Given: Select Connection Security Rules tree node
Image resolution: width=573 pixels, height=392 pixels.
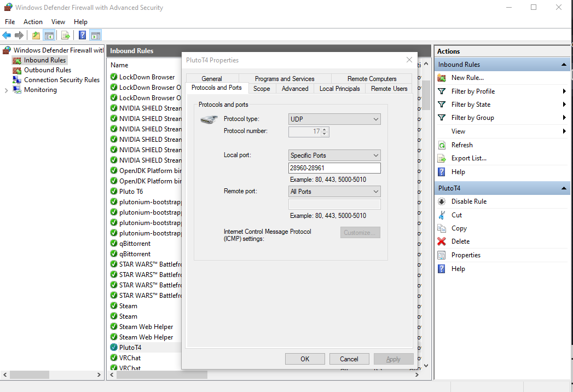Looking at the screenshot, I should 62,80.
